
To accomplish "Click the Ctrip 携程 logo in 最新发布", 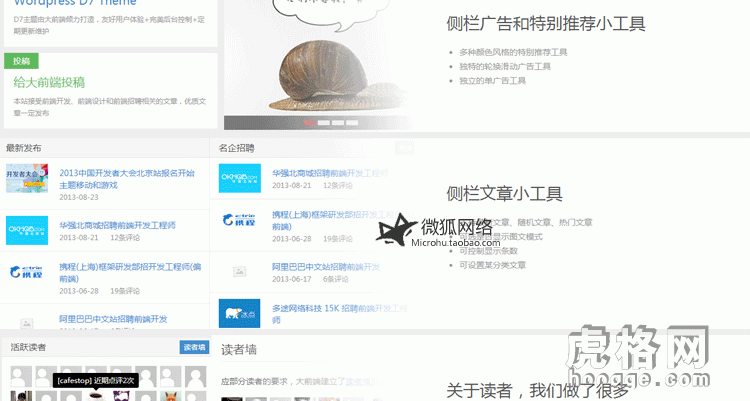I will pyautogui.click(x=26, y=273).
